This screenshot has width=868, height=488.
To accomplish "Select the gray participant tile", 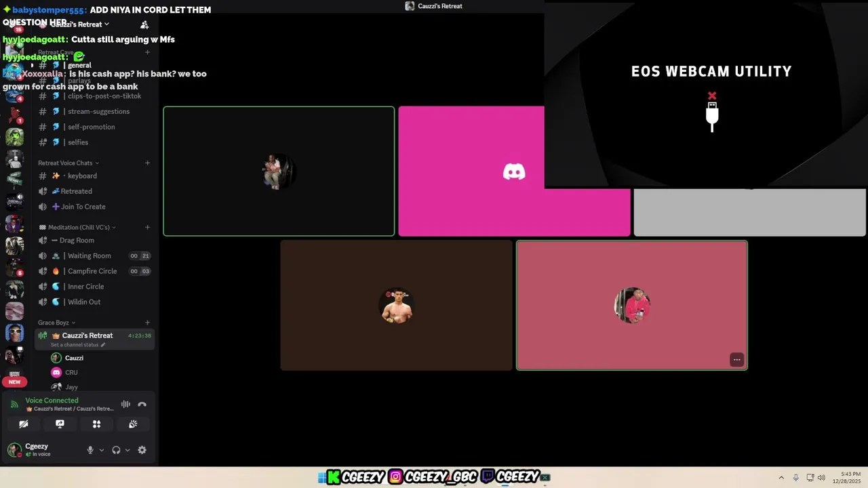I will pos(749,212).
